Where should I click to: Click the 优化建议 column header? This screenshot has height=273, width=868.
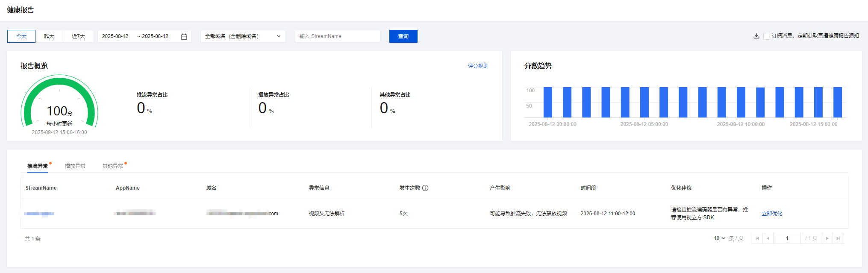click(681, 188)
